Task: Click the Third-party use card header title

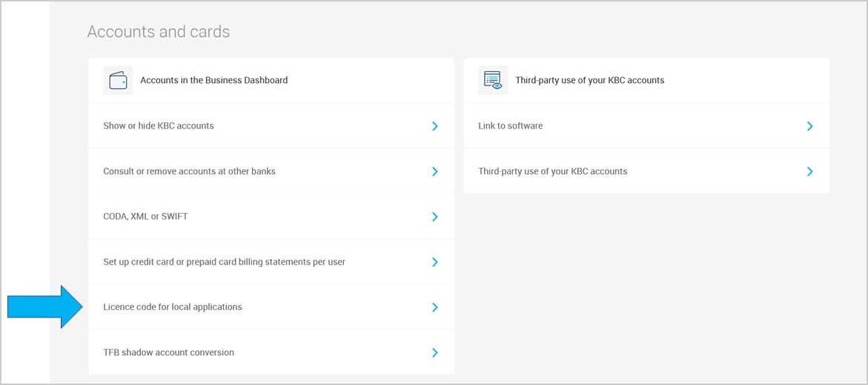Action: [x=589, y=80]
